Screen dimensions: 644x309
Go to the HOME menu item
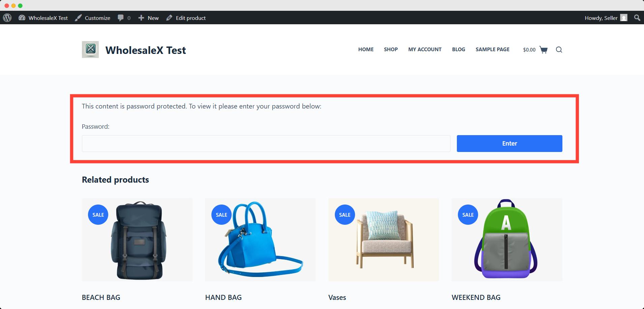pos(366,49)
